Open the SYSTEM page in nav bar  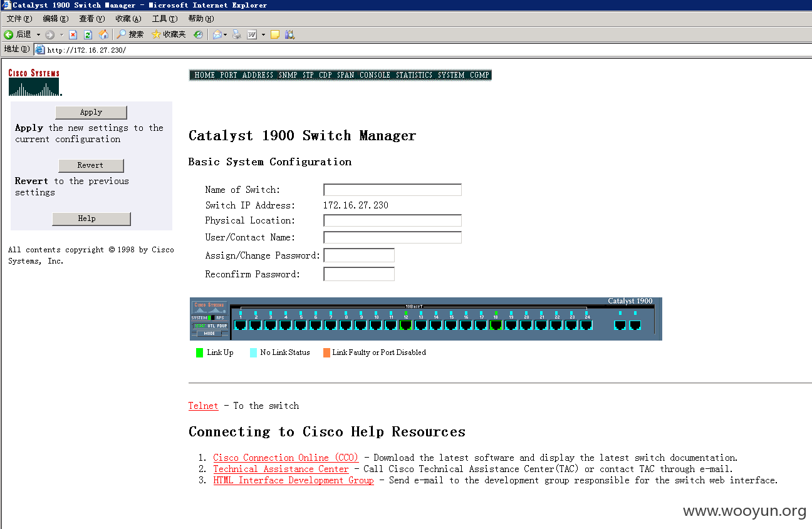pyautogui.click(x=451, y=75)
